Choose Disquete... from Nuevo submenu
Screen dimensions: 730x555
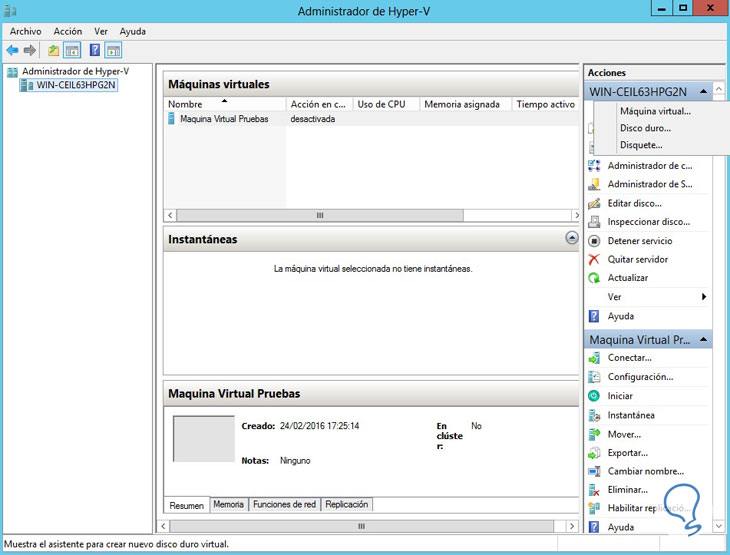click(x=641, y=145)
